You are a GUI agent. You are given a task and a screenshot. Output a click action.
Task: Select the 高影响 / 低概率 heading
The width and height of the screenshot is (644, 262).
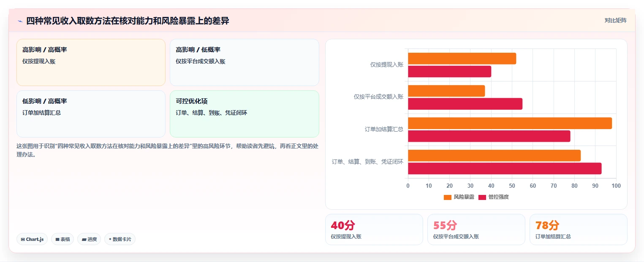[198, 50]
